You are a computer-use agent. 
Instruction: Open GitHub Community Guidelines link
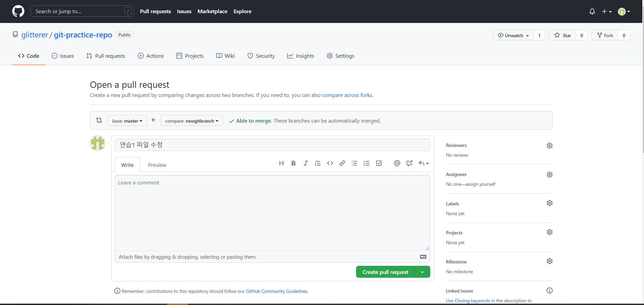276,291
